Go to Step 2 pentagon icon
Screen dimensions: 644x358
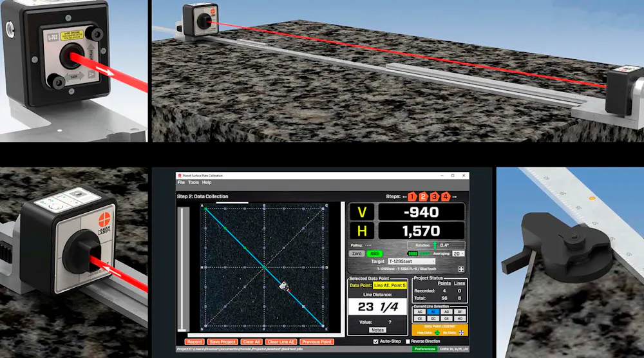coord(423,196)
